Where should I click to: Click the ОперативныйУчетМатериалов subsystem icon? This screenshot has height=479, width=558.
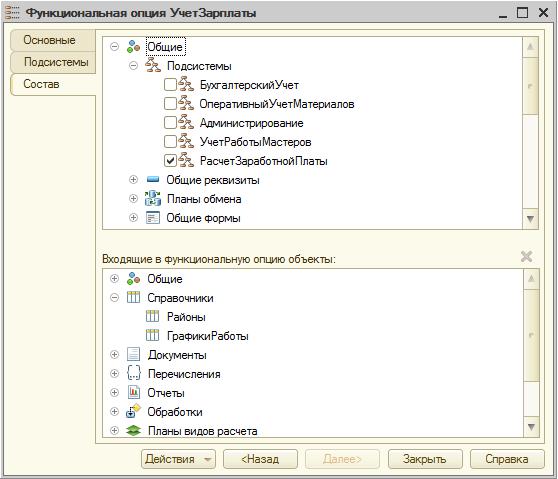(x=186, y=104)
